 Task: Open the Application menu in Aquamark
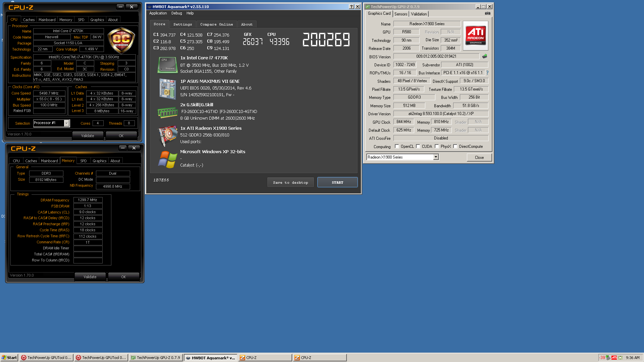pos(158,13)
